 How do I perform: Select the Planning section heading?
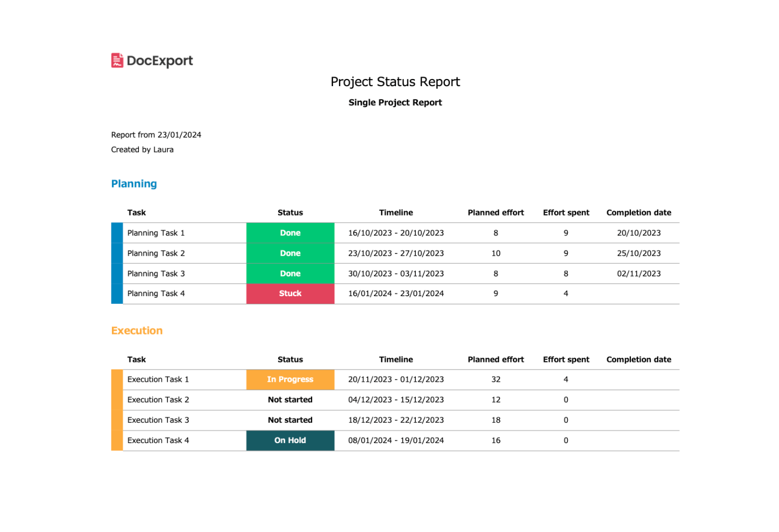click(x=134, y=184)
